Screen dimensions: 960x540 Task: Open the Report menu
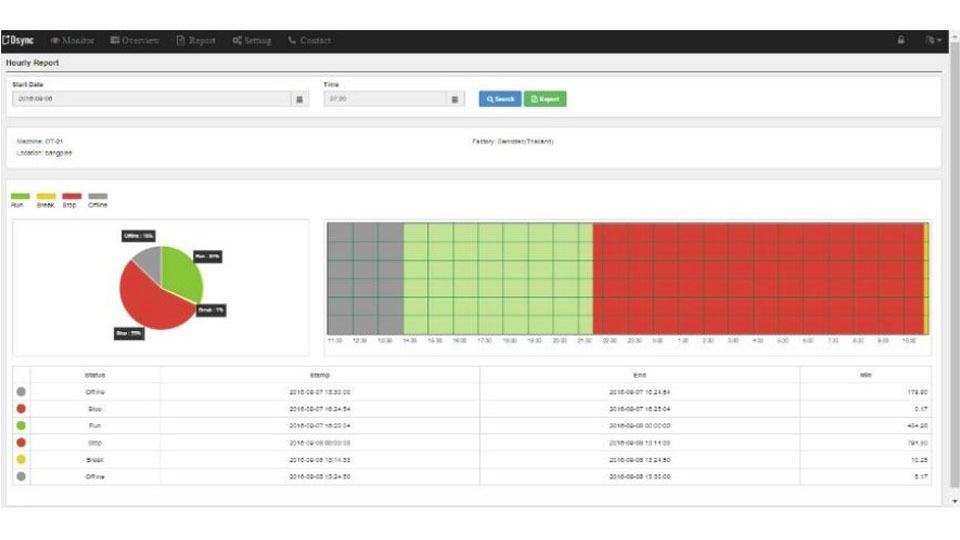point(196,41)
